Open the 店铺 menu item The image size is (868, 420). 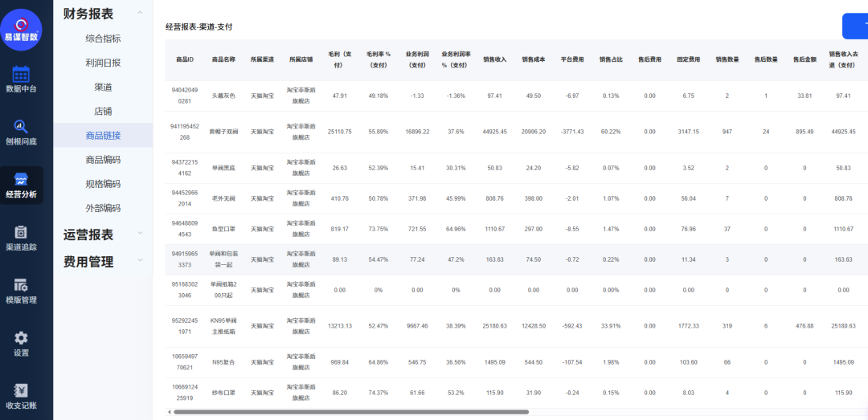coord(103,112)
